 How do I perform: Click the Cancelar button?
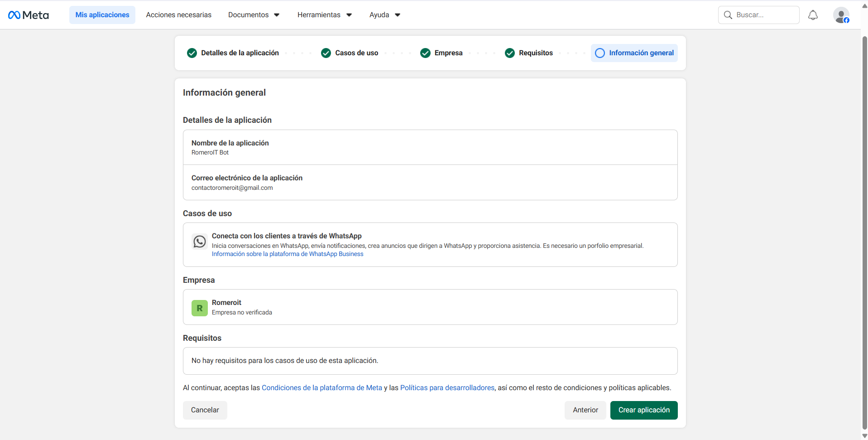pyautogui.click(x=205, y=410)
